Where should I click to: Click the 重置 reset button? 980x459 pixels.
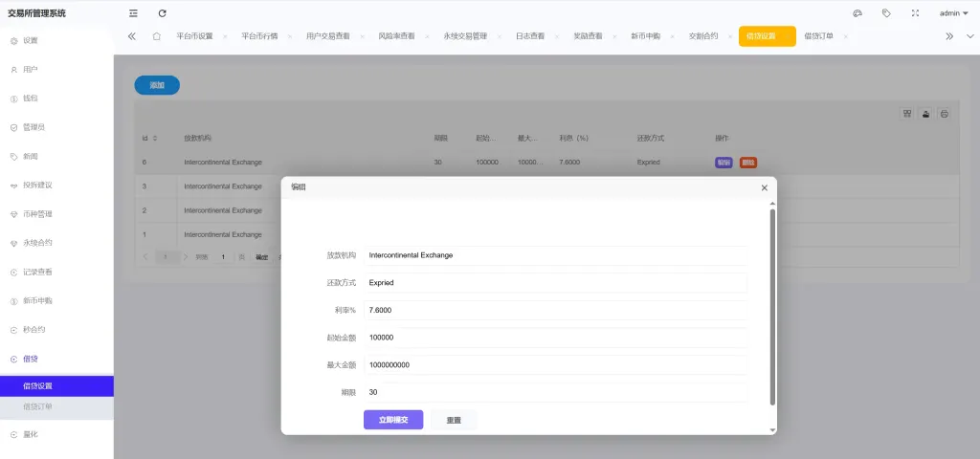click(454, 421)
